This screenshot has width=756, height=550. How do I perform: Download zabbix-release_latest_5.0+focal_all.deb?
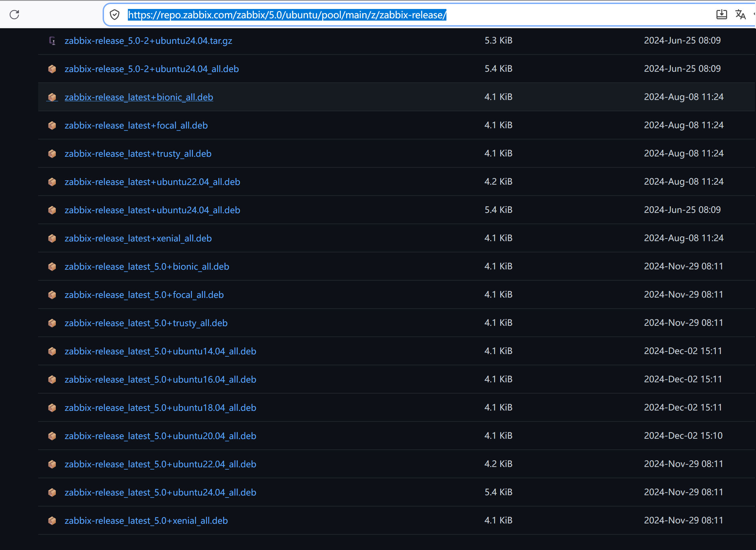tap(144, 295)
